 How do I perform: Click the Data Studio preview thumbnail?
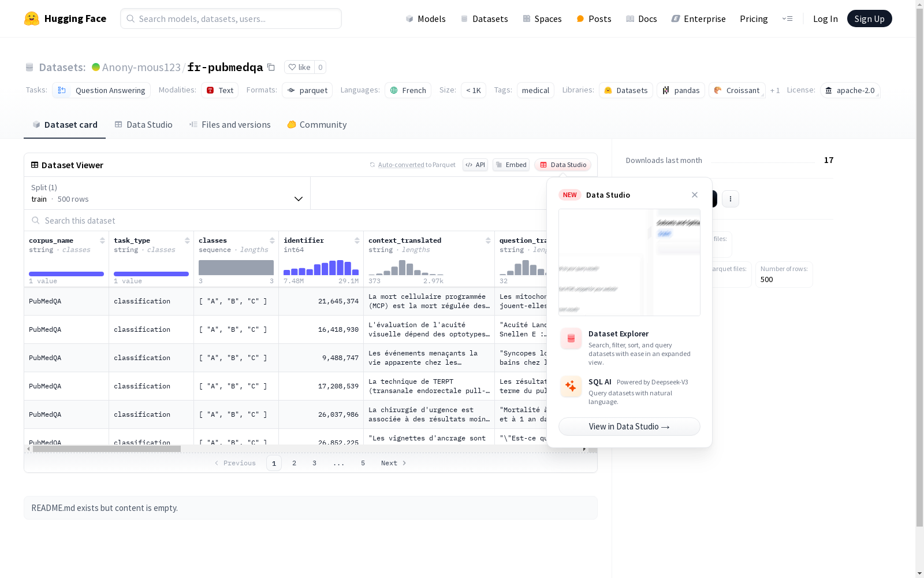tap(629, 262)
